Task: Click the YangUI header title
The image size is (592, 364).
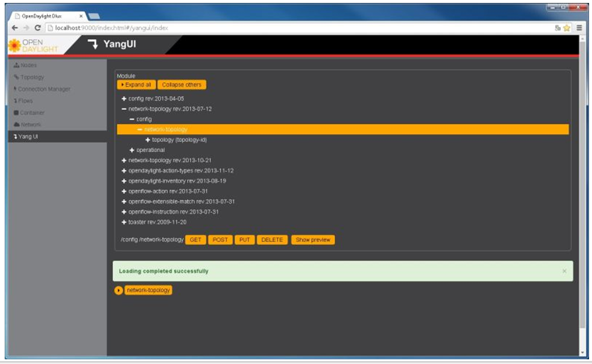Action: click(x=120, y=44)
